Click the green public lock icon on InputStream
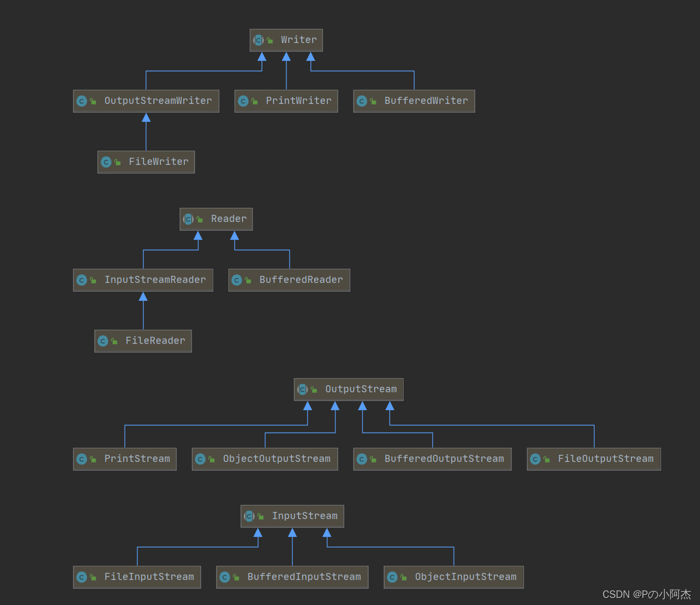 click(x=261, y=516)
